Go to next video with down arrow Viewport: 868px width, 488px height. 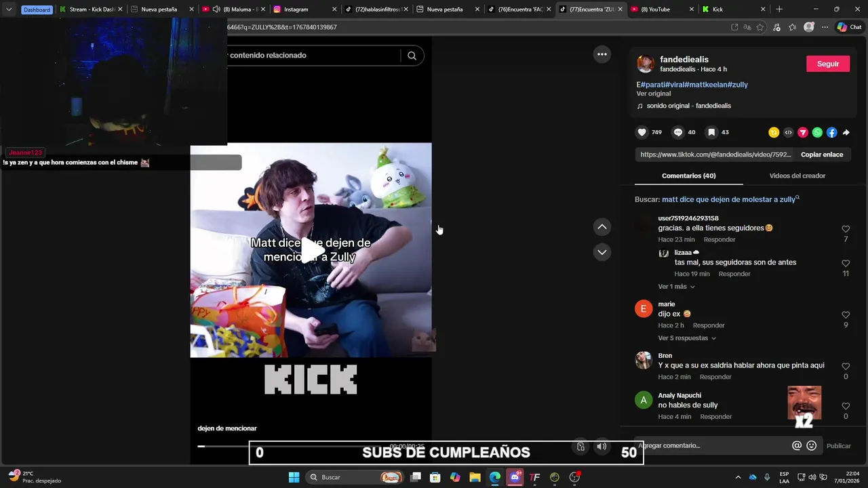pyautogui.click(x=602, y=252)
